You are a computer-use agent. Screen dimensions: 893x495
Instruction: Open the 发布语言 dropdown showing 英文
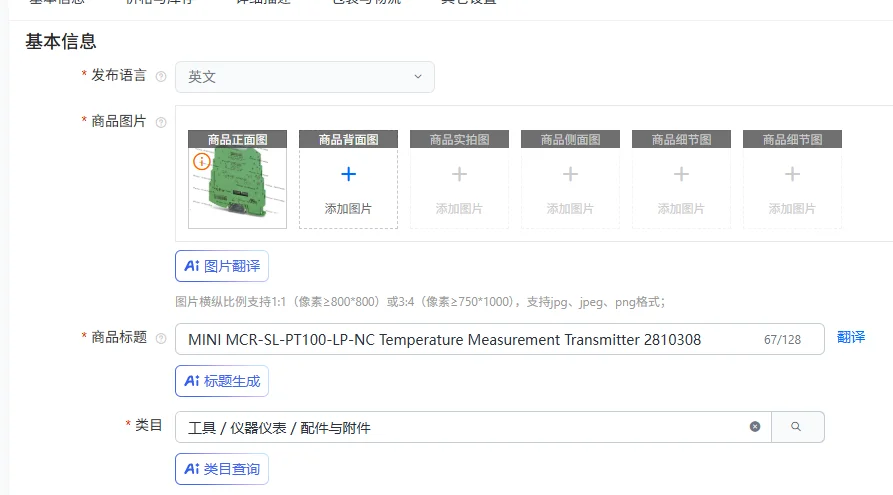[305, 77]
